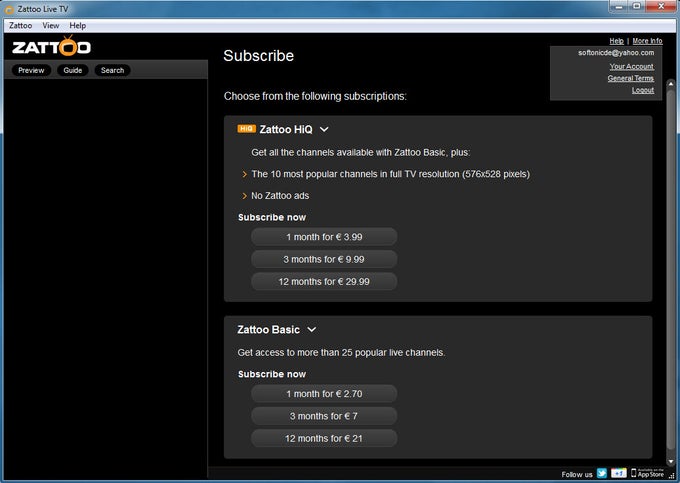Open the Help link at top right

coord(616,41)
